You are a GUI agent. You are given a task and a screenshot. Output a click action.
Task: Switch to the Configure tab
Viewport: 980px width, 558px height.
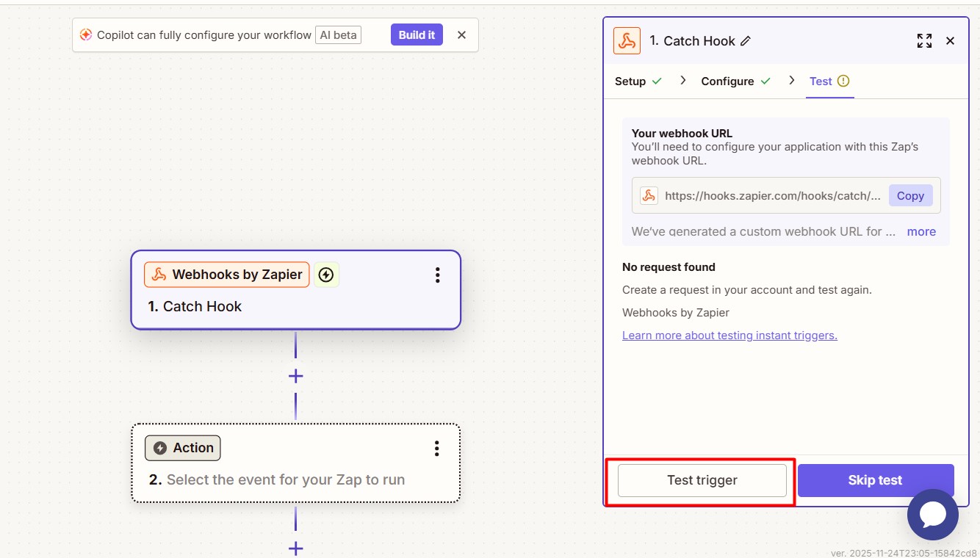(727, 81)
